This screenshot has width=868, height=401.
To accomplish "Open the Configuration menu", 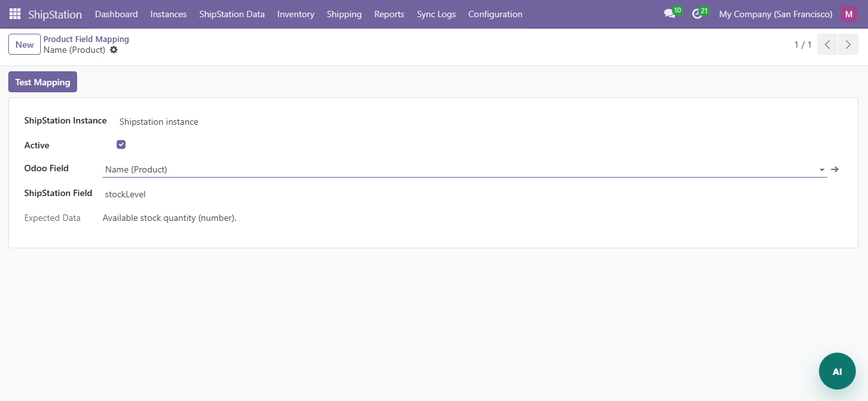I will (x=495, y=14).
